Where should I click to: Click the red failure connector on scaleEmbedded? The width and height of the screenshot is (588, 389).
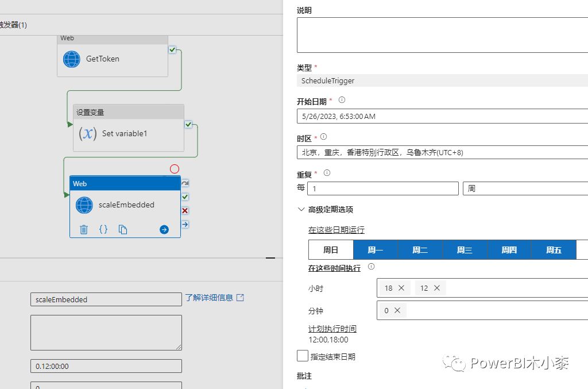coord(185,210)
